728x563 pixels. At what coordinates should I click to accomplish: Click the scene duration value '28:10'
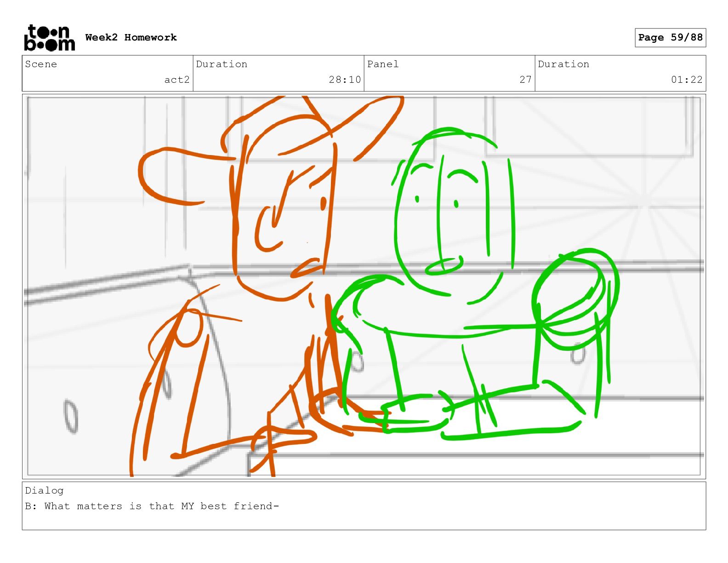click(345, 80)
